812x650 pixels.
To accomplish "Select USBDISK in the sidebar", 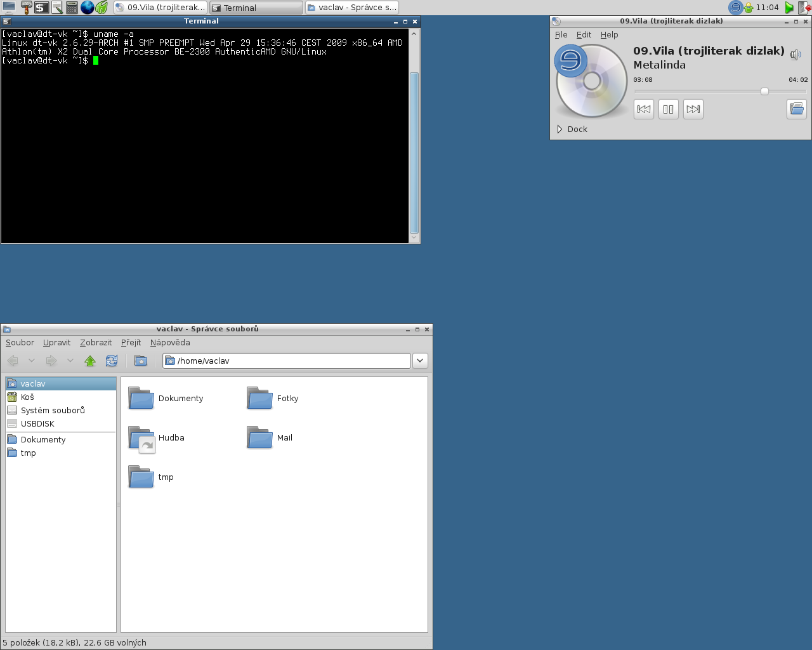I will 61,423.
